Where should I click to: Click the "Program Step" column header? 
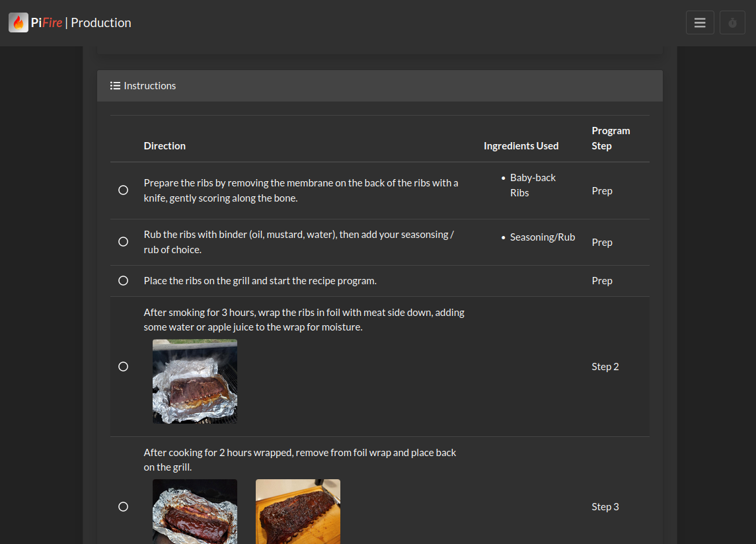(x=611, y=137)
